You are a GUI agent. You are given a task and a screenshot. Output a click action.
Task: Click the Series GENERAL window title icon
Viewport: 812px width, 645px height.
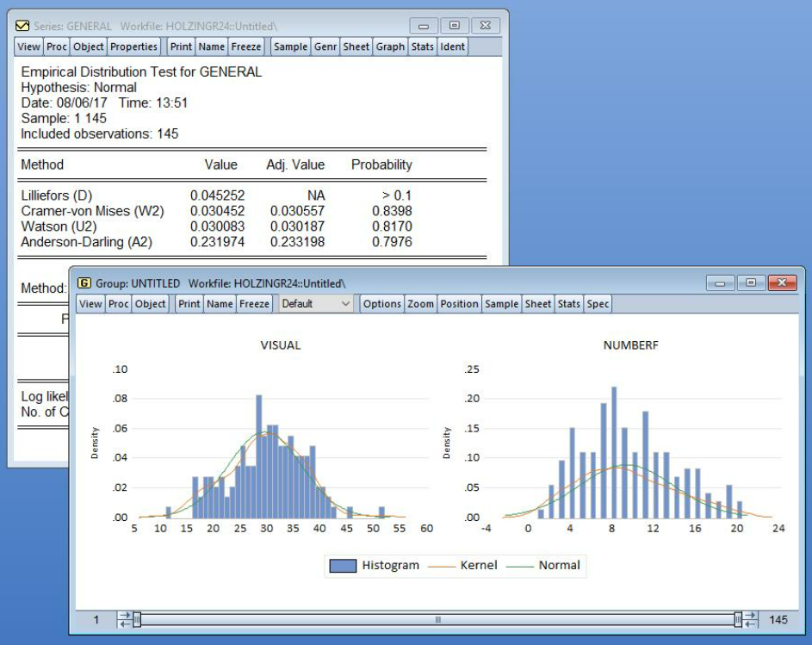[22, 26]
